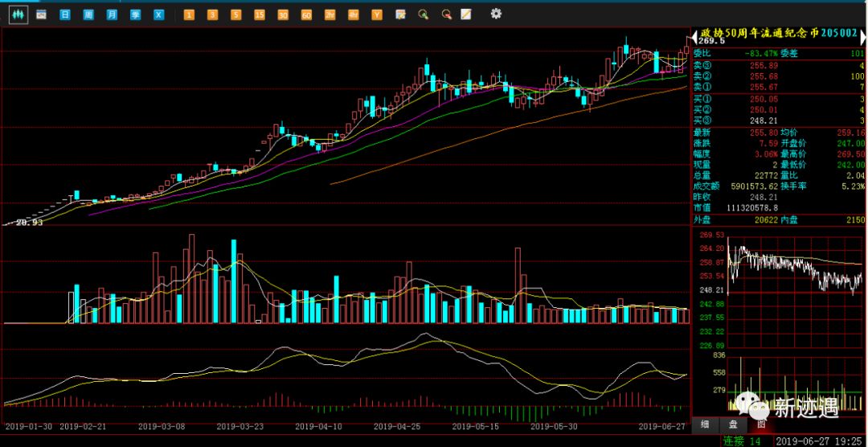
Task: Select the 60-minute interval icon
Action: [306, 15]
